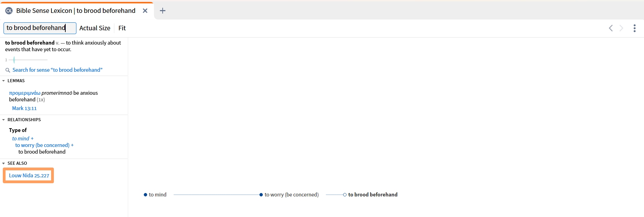Collapse the LEMMAS section

pos(3,81)
